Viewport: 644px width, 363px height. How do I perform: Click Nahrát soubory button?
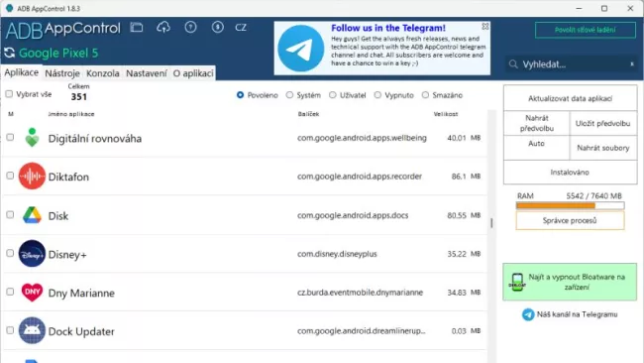[x=603, y=147]
